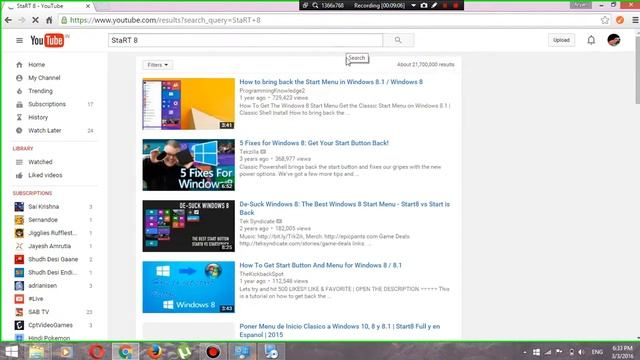This screenshot has height=360, width=640.
Task: Open the Filters dropdown
Action: pos(158,65)
